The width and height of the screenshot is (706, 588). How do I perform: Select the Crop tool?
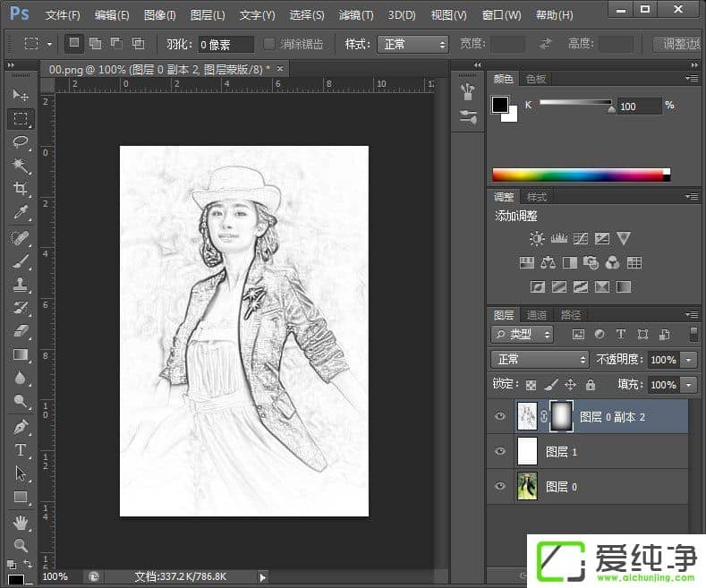[21, 189]
